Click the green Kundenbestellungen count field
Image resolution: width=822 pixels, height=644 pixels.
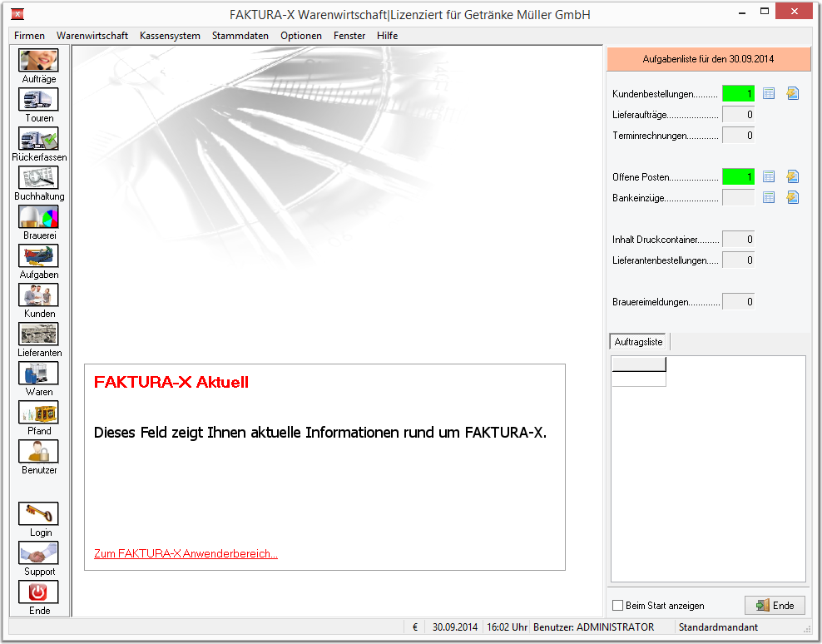[738, 93]
